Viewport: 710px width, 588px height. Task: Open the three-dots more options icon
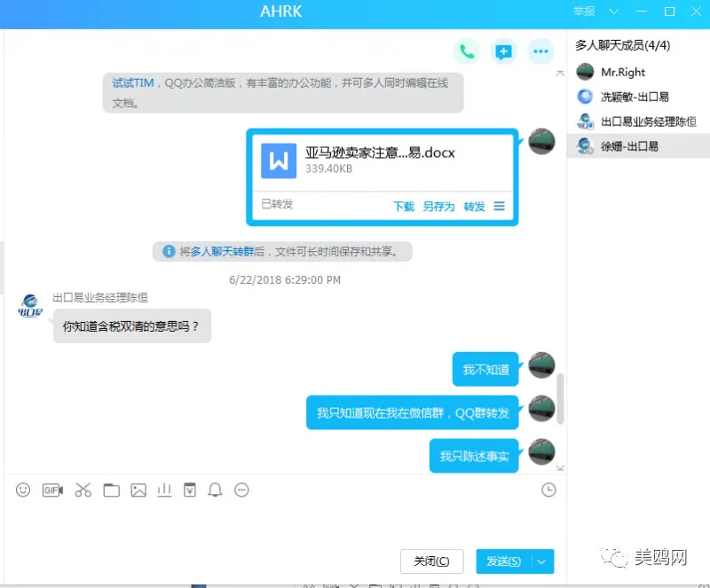pyautogui.click(x=540, y=51)
